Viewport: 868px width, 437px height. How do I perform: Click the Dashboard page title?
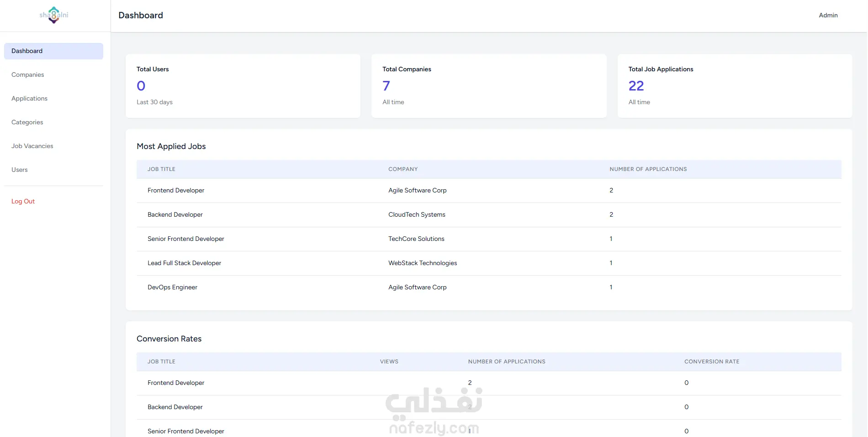click(x=141, y=16)
